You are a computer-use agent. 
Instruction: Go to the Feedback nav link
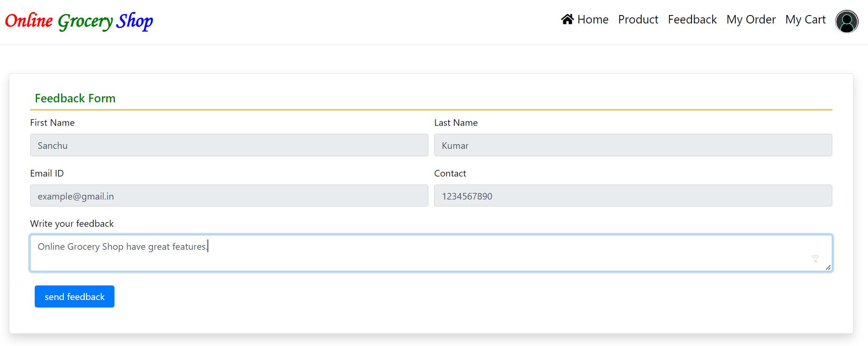(x=692, y=20)
